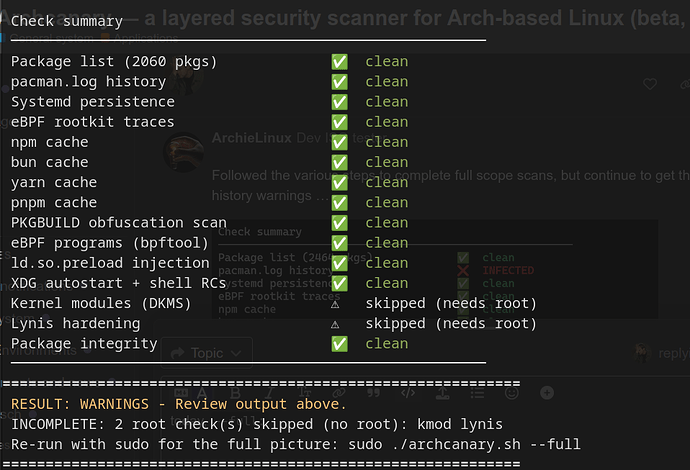Click the 'Check summary' heading text
Image resolution: width=690 pixels, height=470 pixels.
point(66,21)
